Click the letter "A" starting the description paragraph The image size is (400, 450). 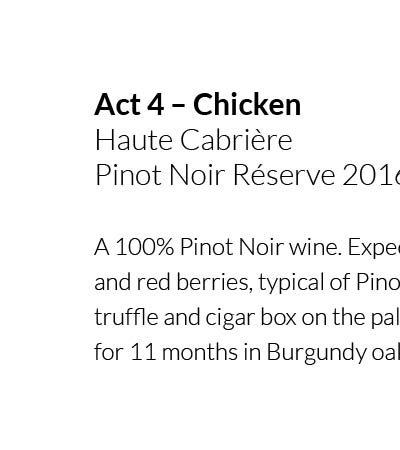(102, 247)
